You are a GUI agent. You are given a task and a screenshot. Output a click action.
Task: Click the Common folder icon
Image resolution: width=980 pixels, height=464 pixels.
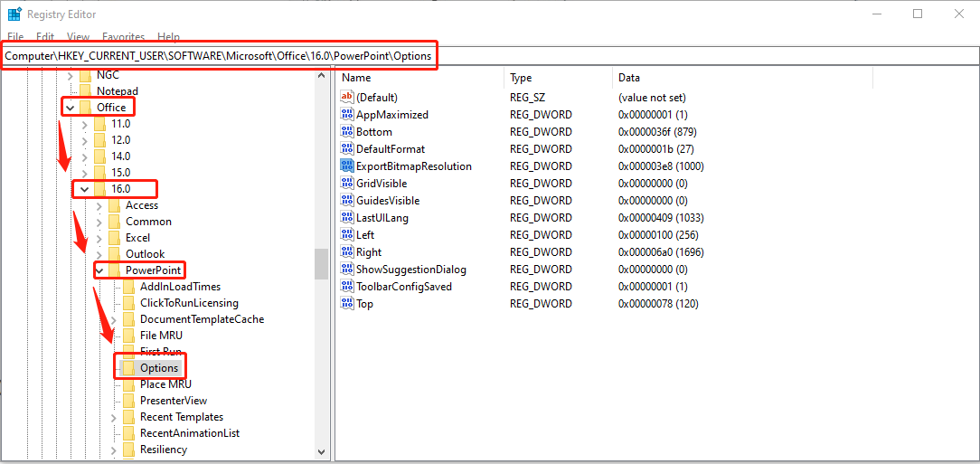click(x=115, y=222)
